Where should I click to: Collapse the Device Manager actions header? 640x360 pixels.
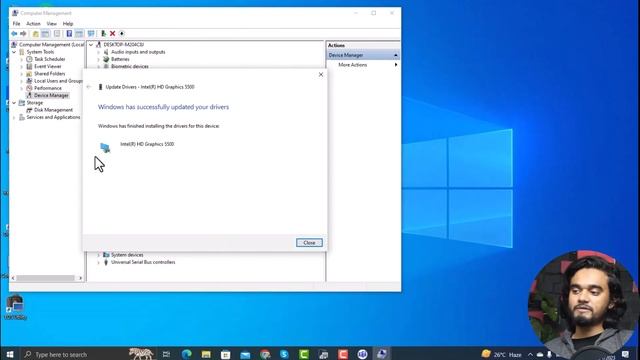coord(395,55)
